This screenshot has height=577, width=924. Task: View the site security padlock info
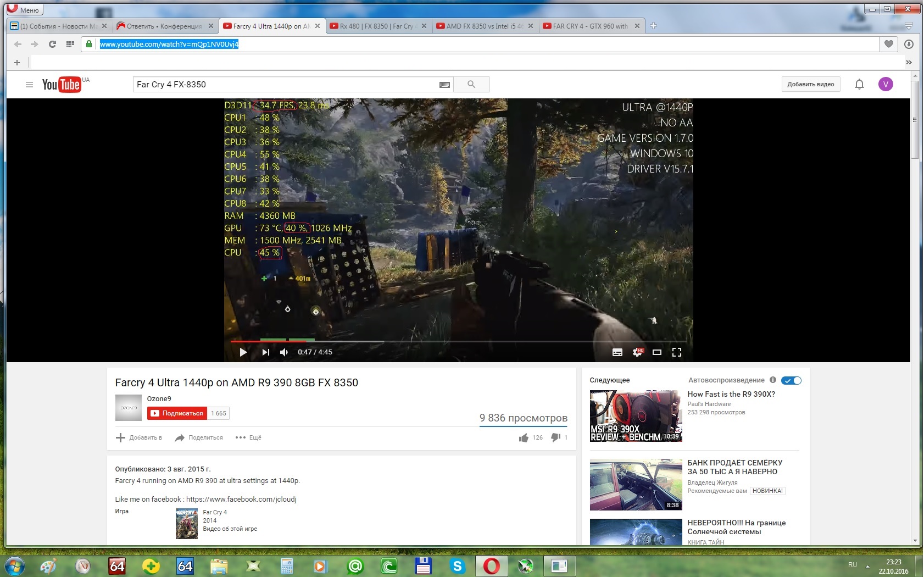(x=89, y=44)
